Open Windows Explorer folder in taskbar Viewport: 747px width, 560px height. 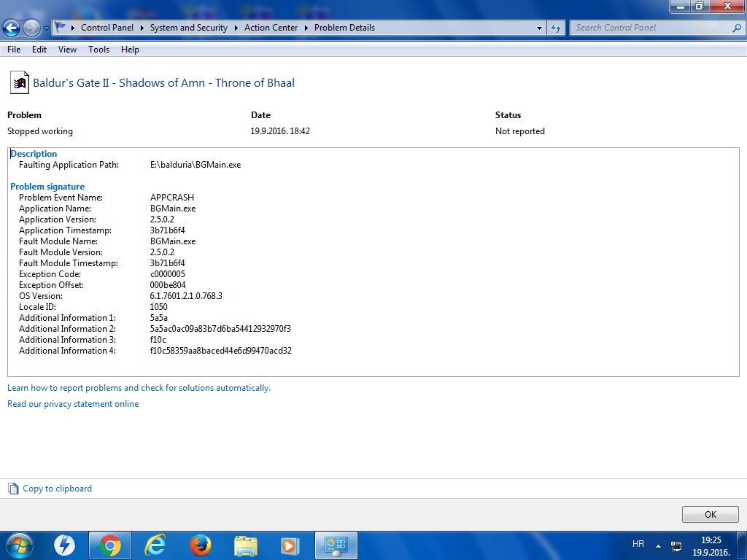click(x=246, y=545)
